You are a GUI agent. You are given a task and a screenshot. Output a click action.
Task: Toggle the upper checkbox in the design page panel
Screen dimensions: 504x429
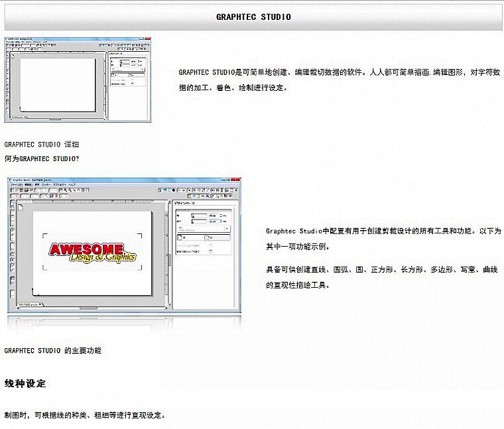pyautogui.click(x=211, y=245)
